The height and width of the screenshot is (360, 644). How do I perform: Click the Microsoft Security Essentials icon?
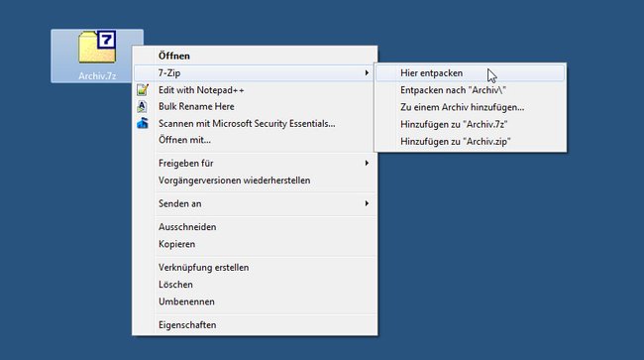[x=143, y=123]
